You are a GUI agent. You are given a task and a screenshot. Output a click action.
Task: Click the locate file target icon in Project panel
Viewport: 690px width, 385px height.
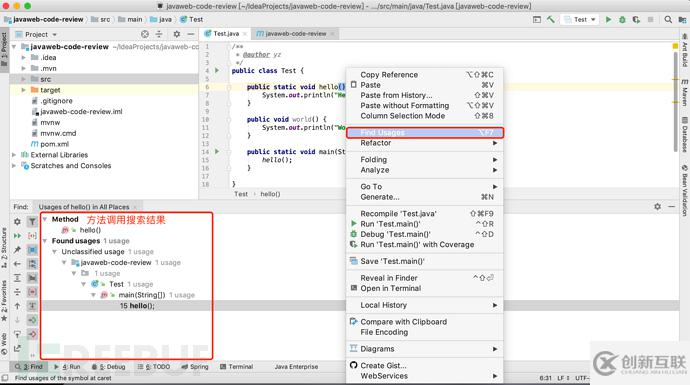[x=145, y=34]
